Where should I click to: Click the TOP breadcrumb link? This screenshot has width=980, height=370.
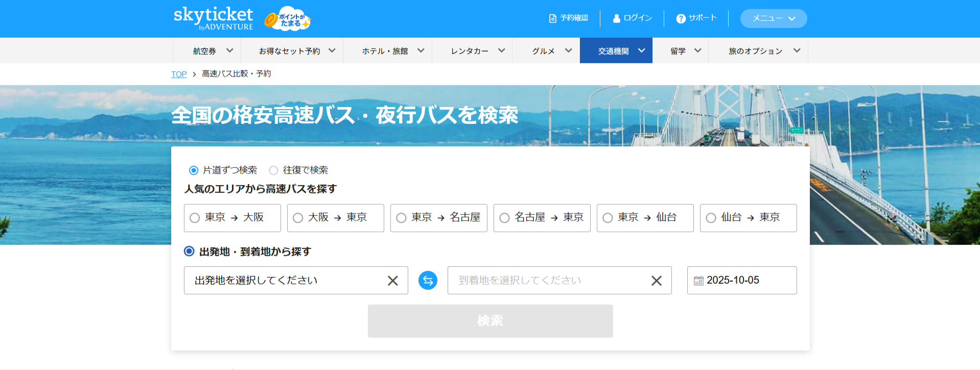[x=179, y=74]
